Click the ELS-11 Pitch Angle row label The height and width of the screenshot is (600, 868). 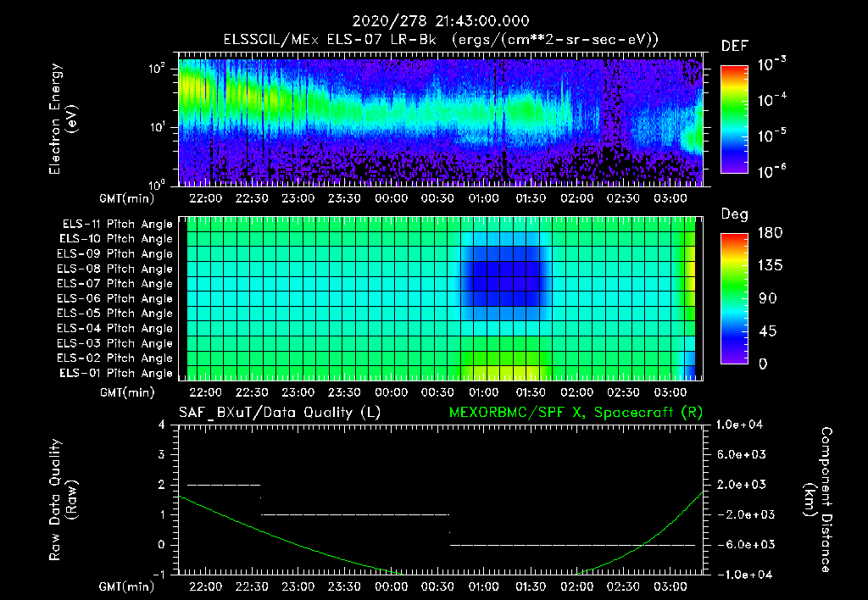[x=117, y=225]
